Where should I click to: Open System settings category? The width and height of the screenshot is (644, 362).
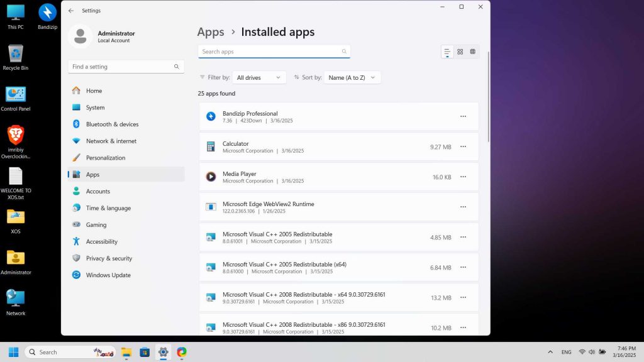click(126, 107)
